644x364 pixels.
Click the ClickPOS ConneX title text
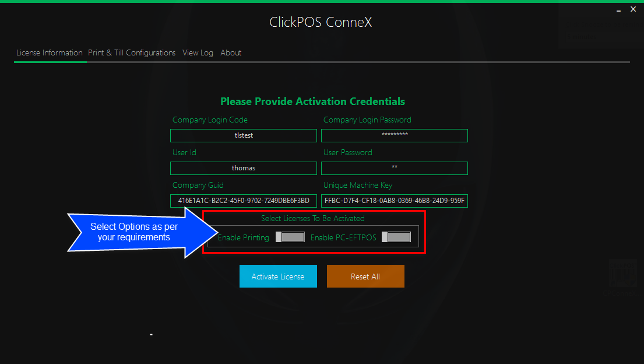(x=321, y=22)
